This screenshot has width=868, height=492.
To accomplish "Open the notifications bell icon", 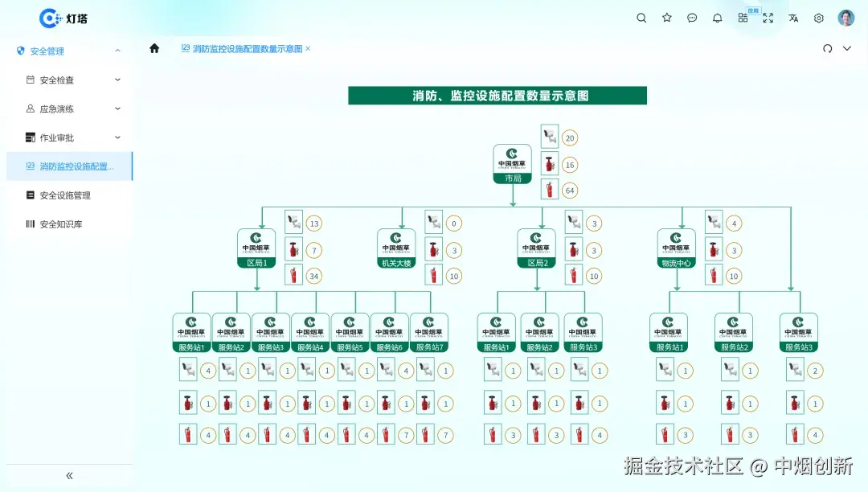I will pyautogui.click(x=717, y=18).
